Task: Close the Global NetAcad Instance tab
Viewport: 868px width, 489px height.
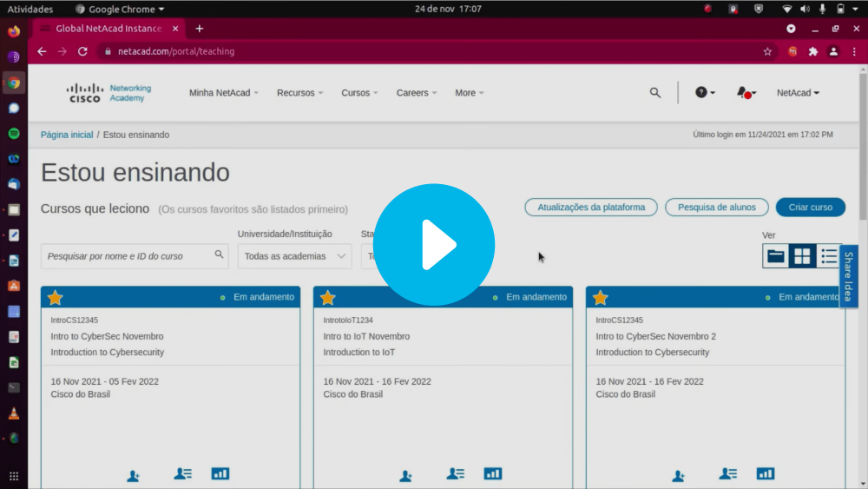Action: (175, 29)
